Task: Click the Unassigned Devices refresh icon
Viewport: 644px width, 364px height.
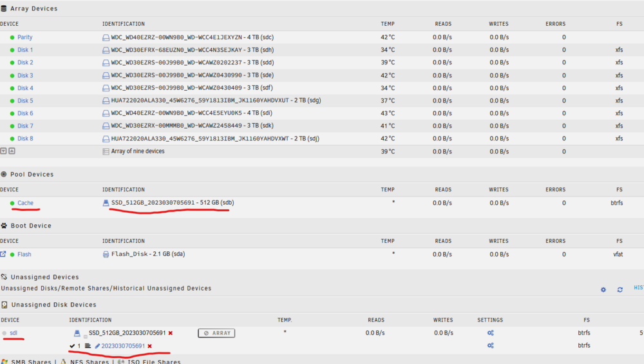Action: [x=620, y=290]
